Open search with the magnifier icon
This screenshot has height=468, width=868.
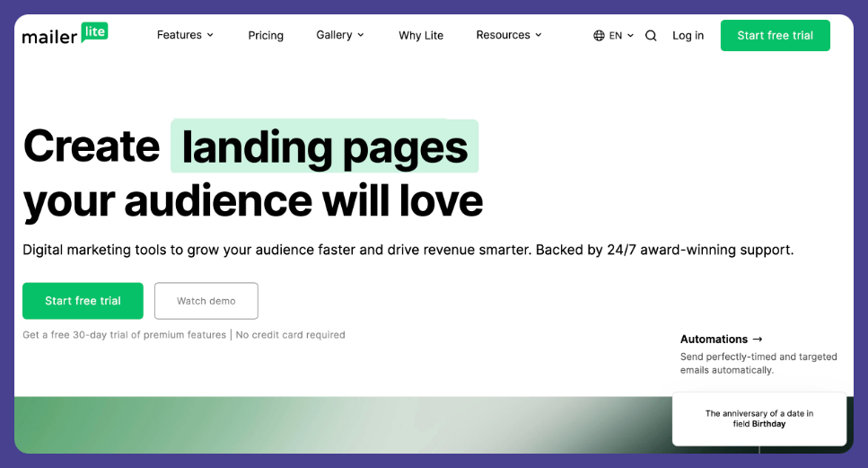(651, 36)
